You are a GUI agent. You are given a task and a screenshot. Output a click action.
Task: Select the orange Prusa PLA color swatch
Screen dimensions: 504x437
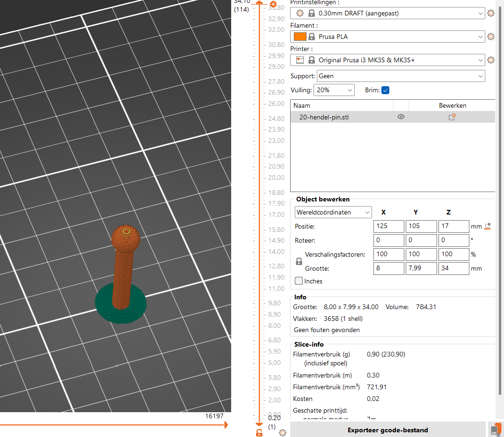(x=300, y=37)
